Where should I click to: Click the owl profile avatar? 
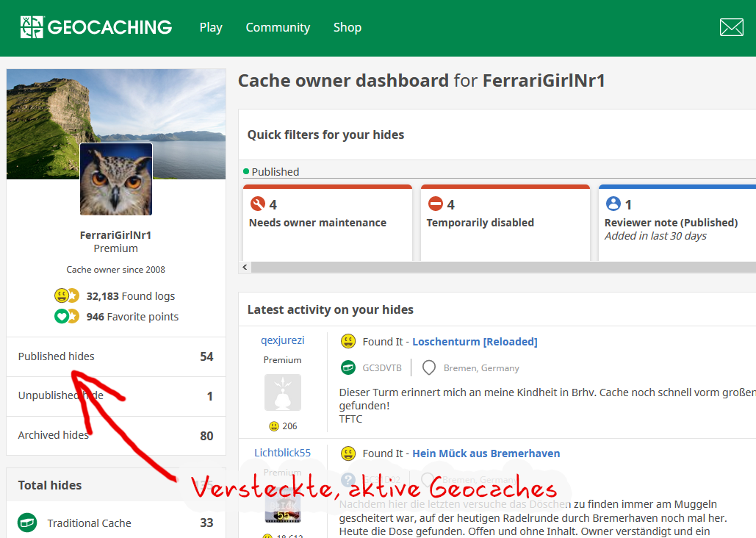click(x=116, y=179)
